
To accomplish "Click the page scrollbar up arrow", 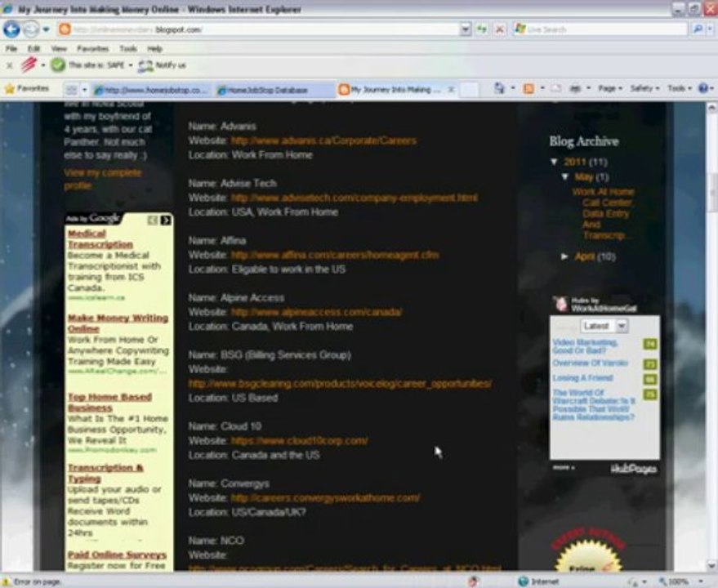I will 711,108.
